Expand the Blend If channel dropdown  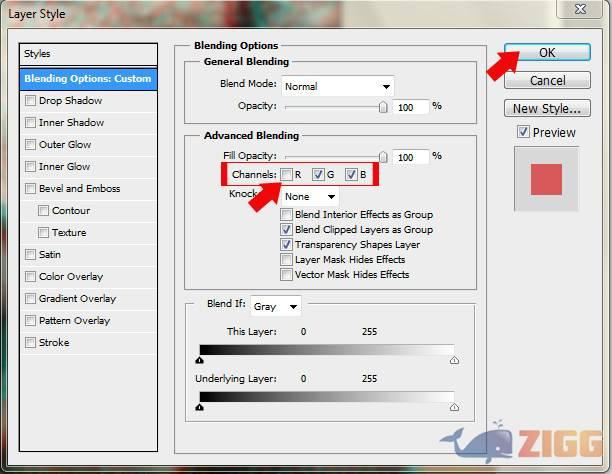pyautogui.click(x=276, y=306)
